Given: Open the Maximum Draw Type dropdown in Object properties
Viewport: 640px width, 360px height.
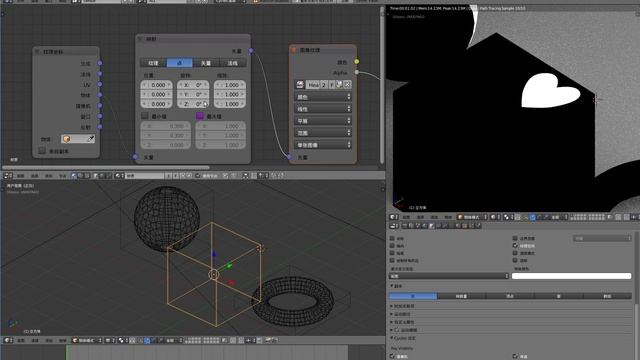Looking at the screenshot, I should [449, 276].
